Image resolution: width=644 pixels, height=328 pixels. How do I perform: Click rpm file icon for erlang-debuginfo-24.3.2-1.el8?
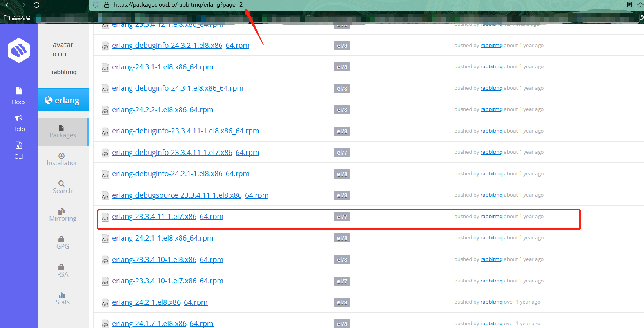105,46
